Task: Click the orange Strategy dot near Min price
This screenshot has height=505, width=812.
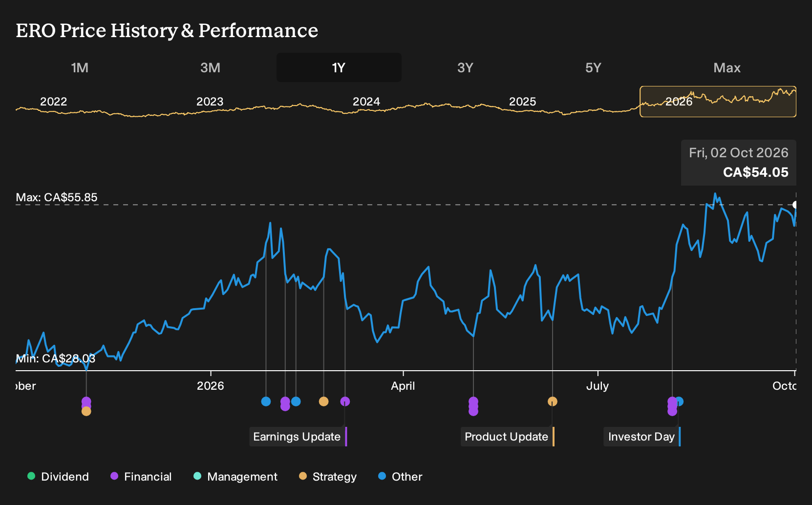Action: click(x=86, y=411)
